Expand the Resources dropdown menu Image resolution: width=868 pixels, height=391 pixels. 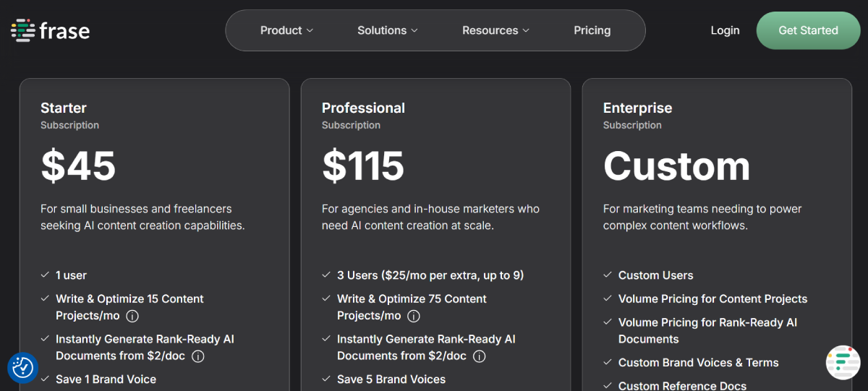(495, 30)
